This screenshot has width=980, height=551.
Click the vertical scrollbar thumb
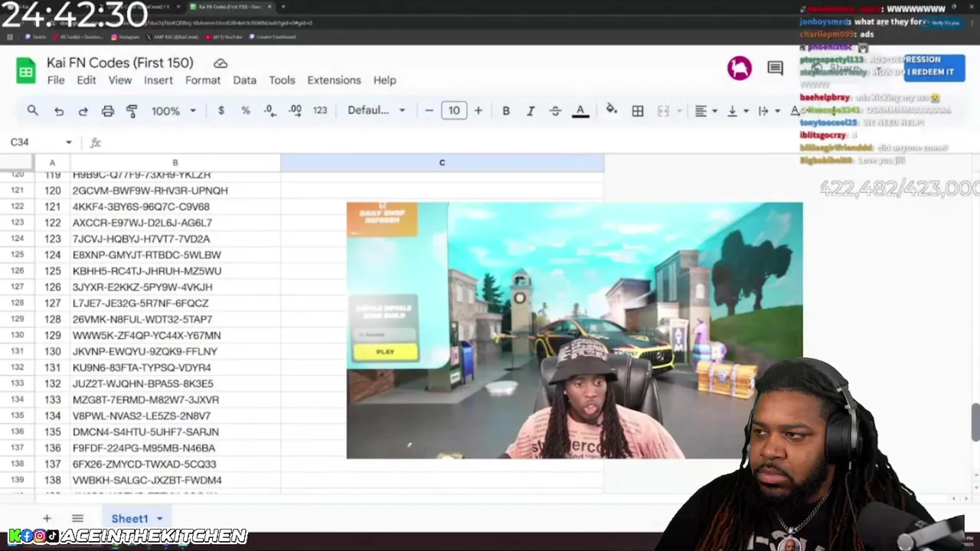975,421
